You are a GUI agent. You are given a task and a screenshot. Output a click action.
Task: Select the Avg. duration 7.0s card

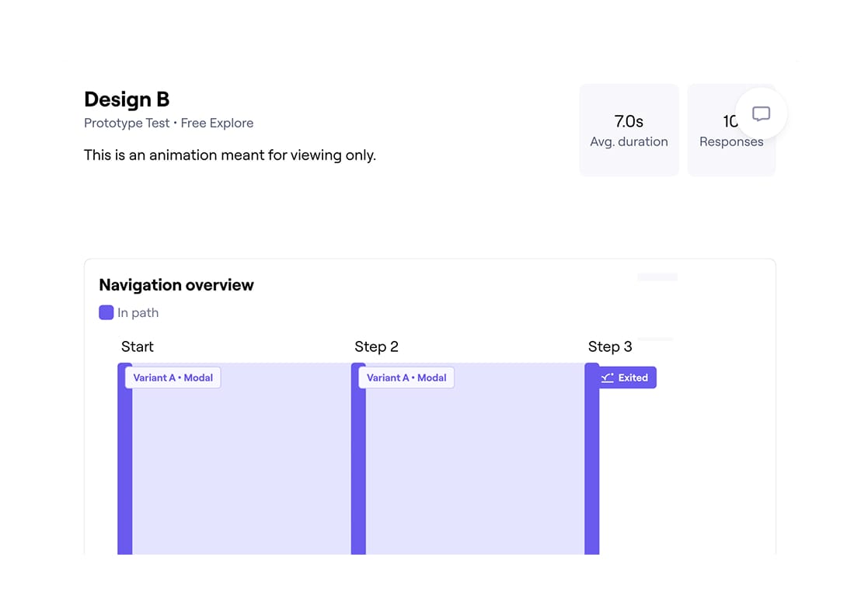[629, 131]
